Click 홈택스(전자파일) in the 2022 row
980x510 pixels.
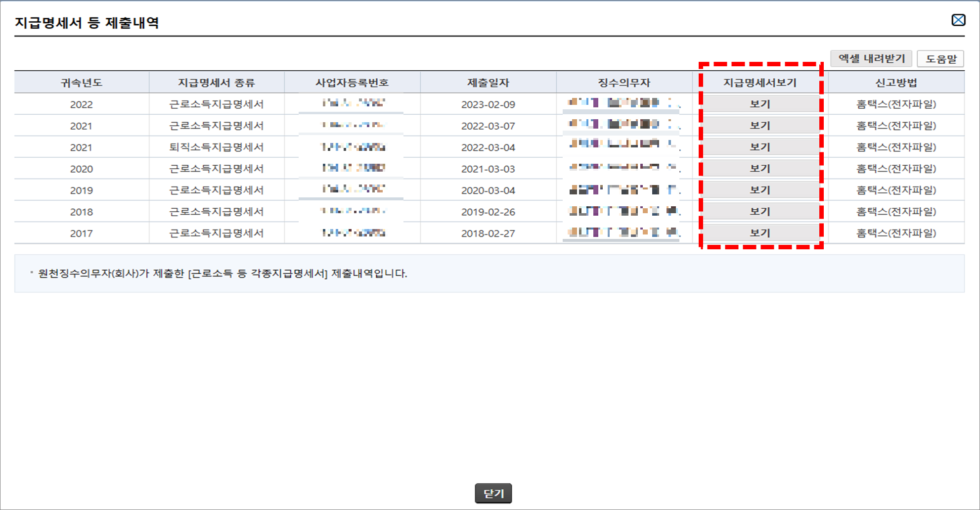coord(896,104)
